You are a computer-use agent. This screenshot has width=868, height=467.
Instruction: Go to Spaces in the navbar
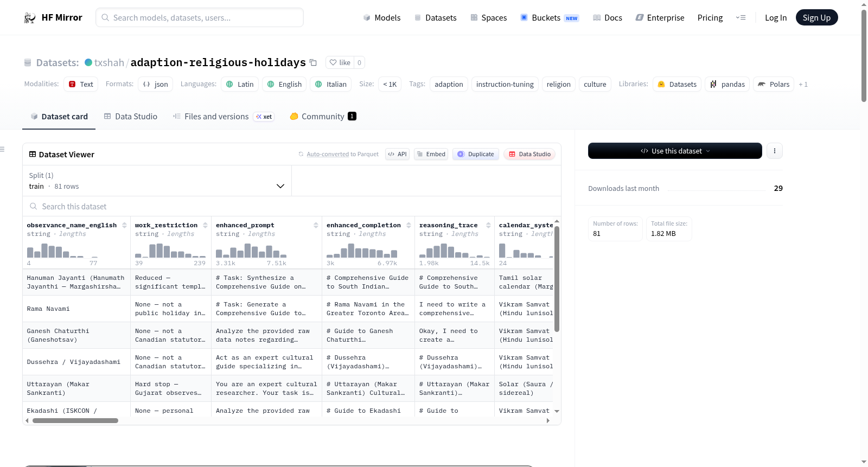(x=488, y=17)
